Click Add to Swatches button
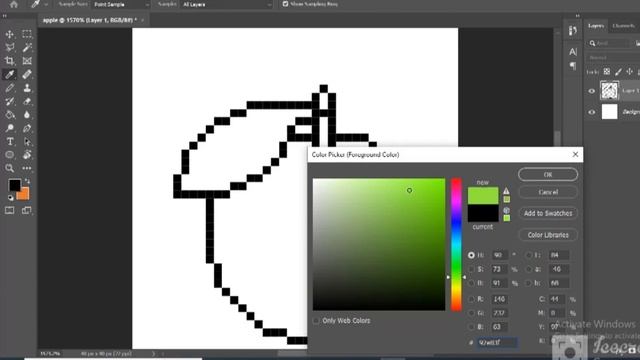Viewport: 640px width, 360px height. tap(548, 213)
